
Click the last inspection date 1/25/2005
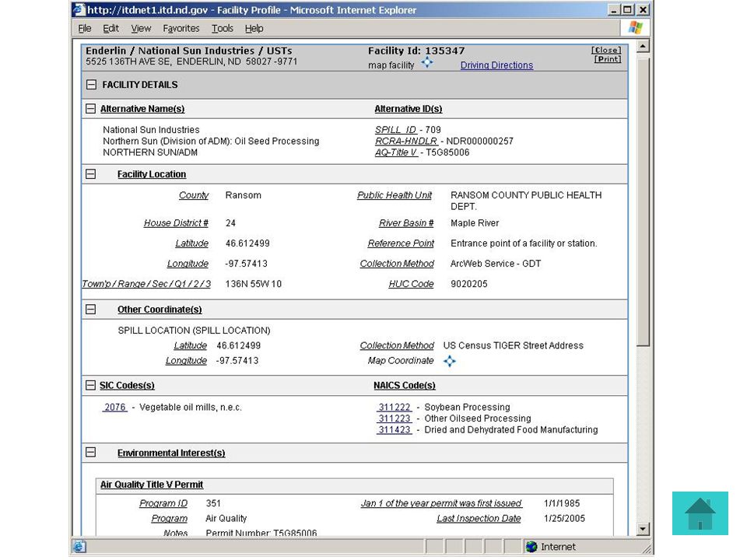pos(564,519)
